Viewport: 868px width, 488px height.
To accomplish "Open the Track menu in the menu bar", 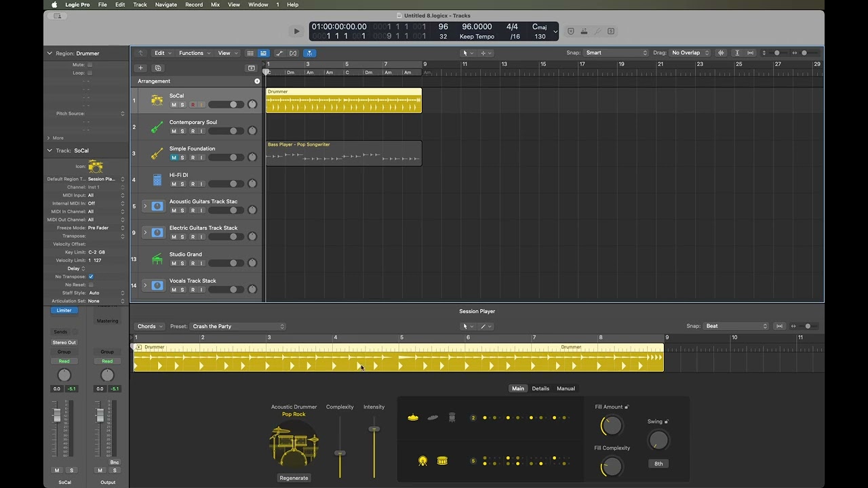I will pyautogui.click(x=140, y=5).
